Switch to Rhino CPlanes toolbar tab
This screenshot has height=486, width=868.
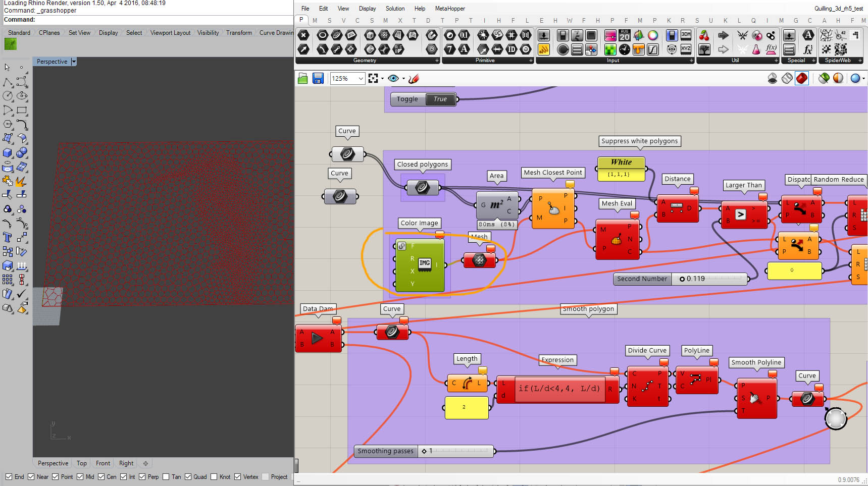point(49,33)
